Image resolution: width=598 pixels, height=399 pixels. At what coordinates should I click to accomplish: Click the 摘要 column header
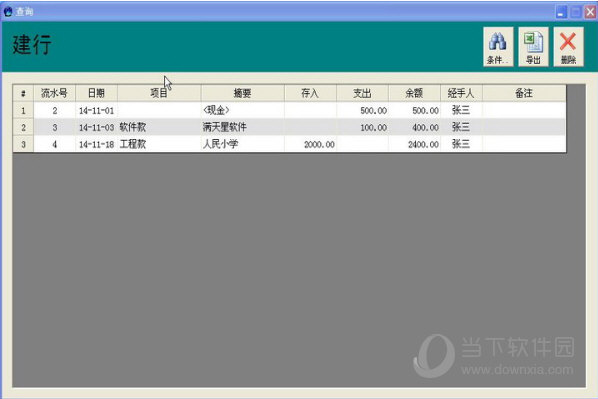[243, 93]
